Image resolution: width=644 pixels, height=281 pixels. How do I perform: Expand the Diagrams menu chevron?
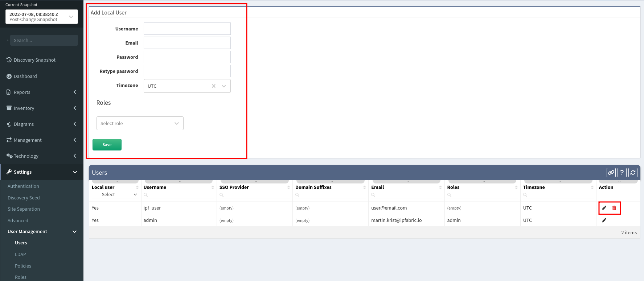(75, 124)
